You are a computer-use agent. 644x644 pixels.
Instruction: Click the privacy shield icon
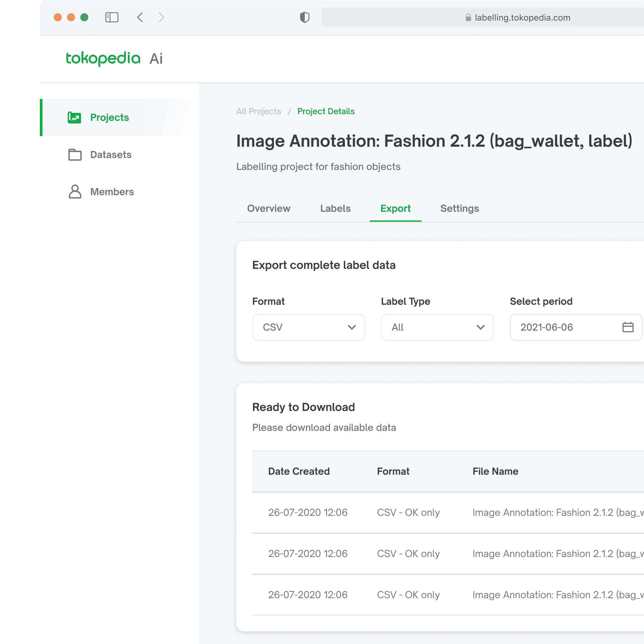[304, 17]
